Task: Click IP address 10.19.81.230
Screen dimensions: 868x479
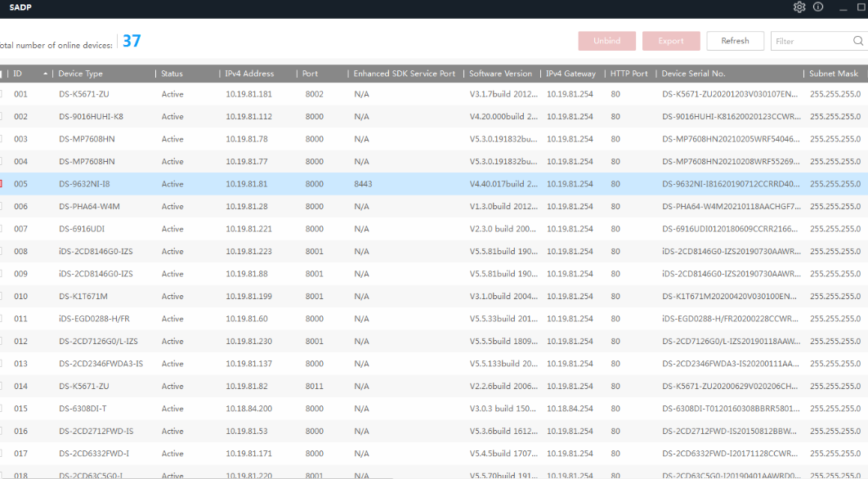Action: tap(248, 341)
